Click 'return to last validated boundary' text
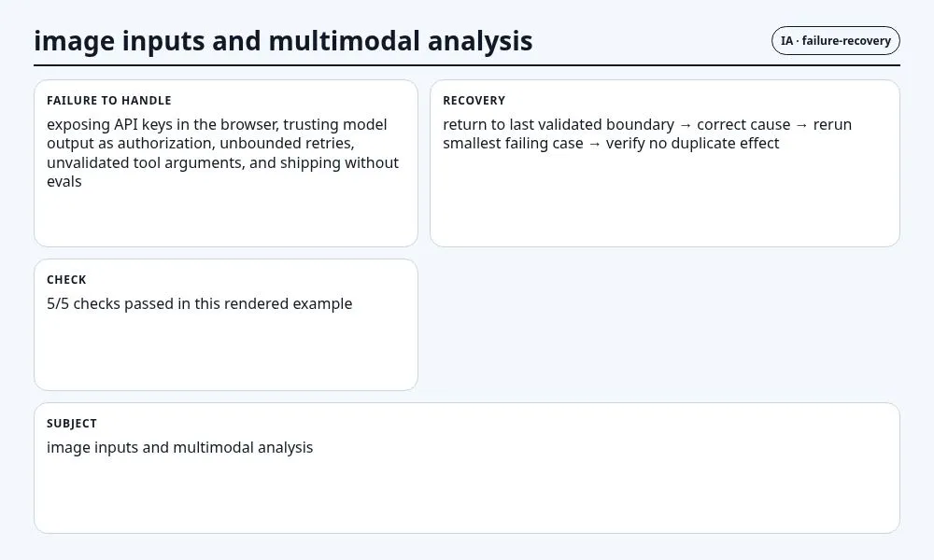This screenshot has height=560, width=934. coord(559,124)
